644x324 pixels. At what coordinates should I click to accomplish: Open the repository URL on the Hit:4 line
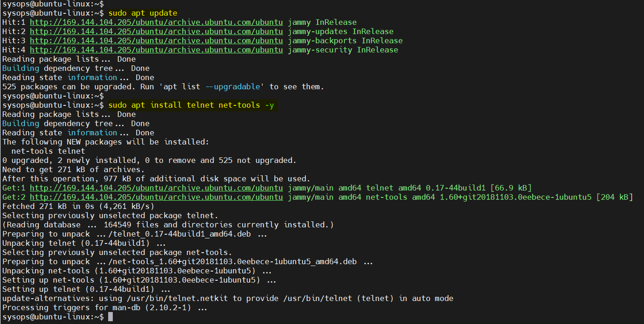pyautogui.click(x=157, y=50)
